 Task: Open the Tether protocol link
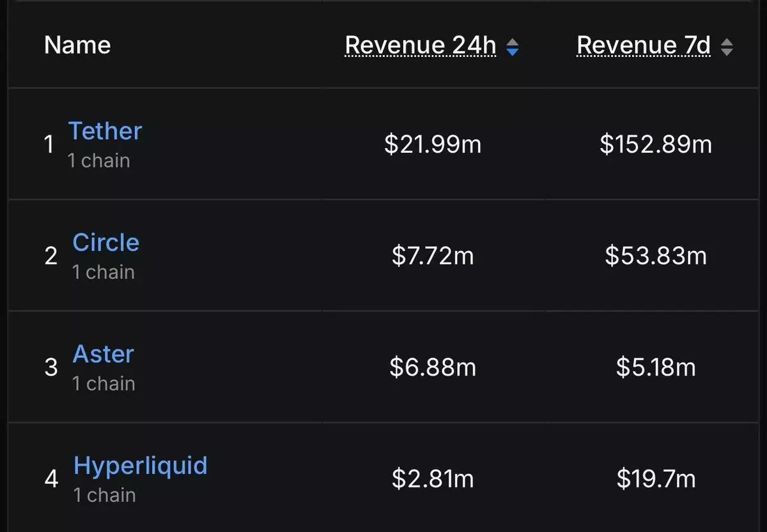point(105,131)
